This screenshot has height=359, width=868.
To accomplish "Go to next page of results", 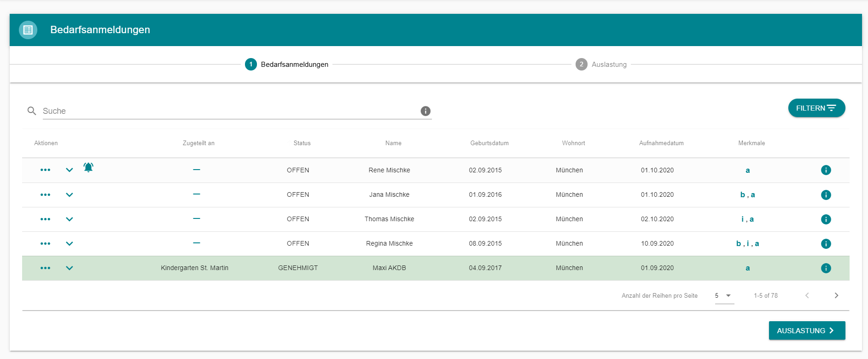I will 836,296.
